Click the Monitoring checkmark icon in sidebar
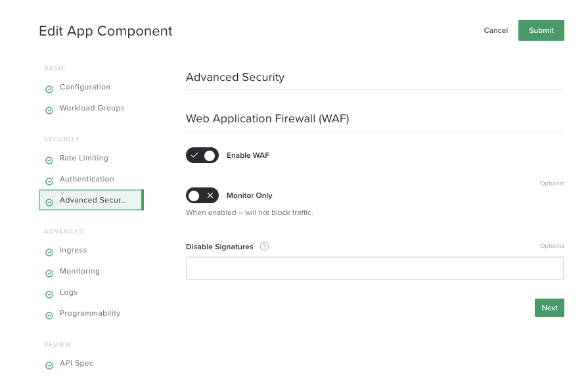The height and width of the screenshot is (388, 588). [x=49, y=274]
